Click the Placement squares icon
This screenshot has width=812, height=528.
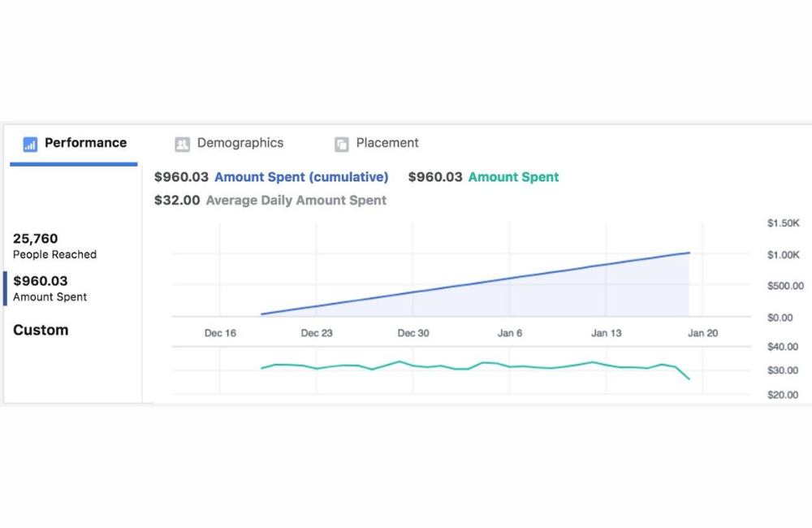341,144
